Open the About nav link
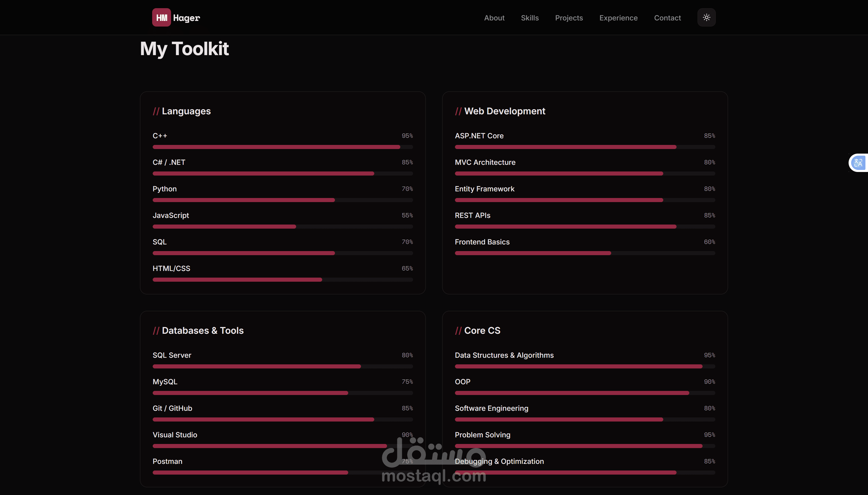 pyautogui.click(x=494, y=18)
